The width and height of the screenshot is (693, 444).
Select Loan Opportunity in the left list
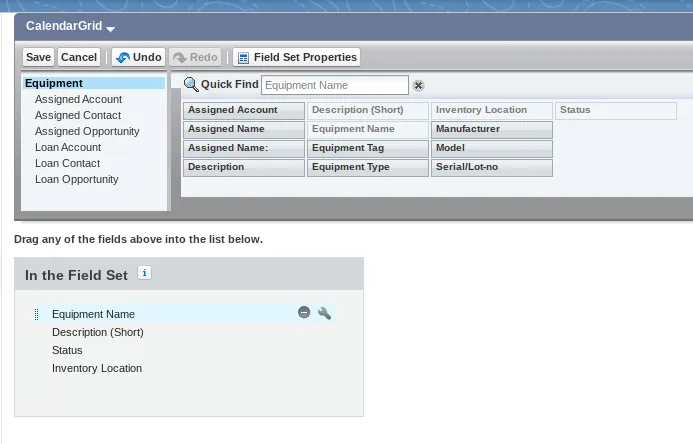[76, 179]
